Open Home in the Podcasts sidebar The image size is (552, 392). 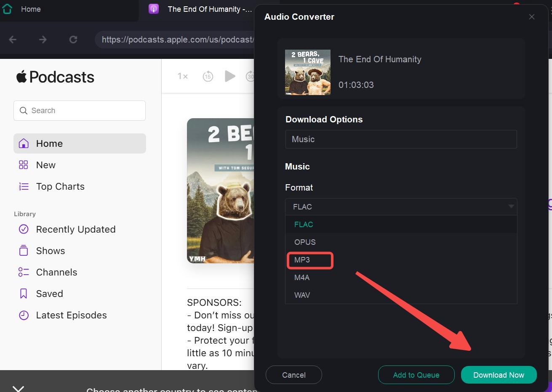click(80, 143)
